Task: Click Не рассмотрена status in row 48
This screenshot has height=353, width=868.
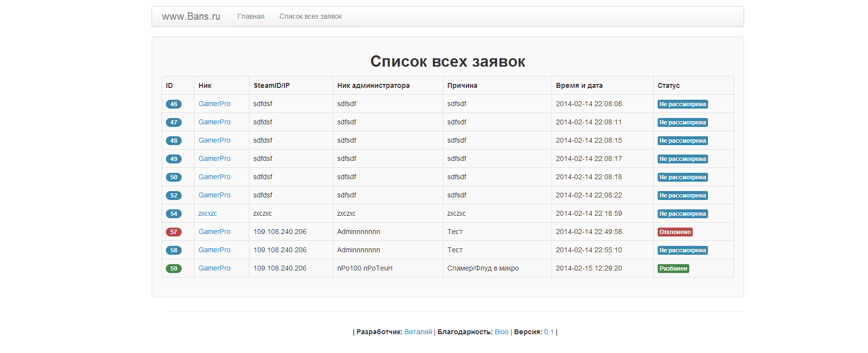Action: click(x=683, y=141)
